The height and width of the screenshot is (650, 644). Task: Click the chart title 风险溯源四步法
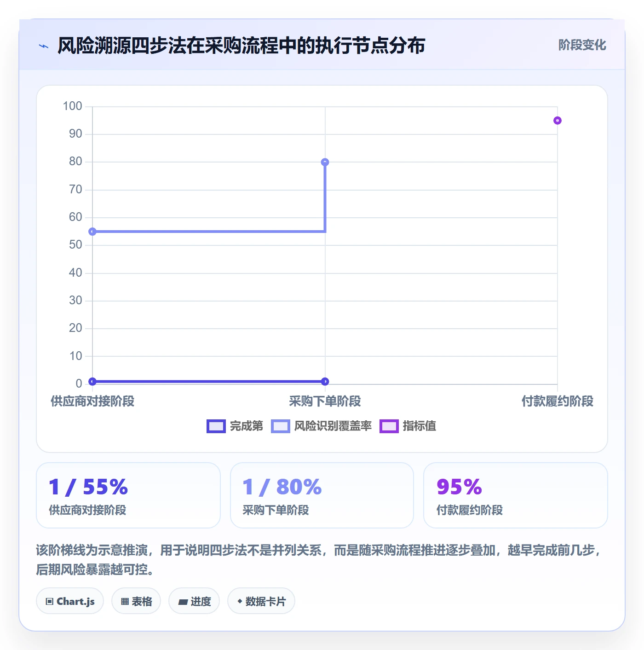tap(241, 46)
